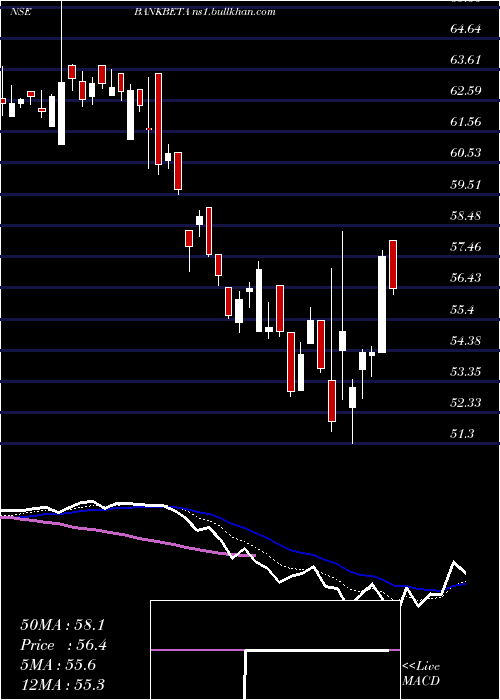Click the 50MA : 58.1 readout
The width and height of the screenshot is (500, 700).
tap(62, 625)
